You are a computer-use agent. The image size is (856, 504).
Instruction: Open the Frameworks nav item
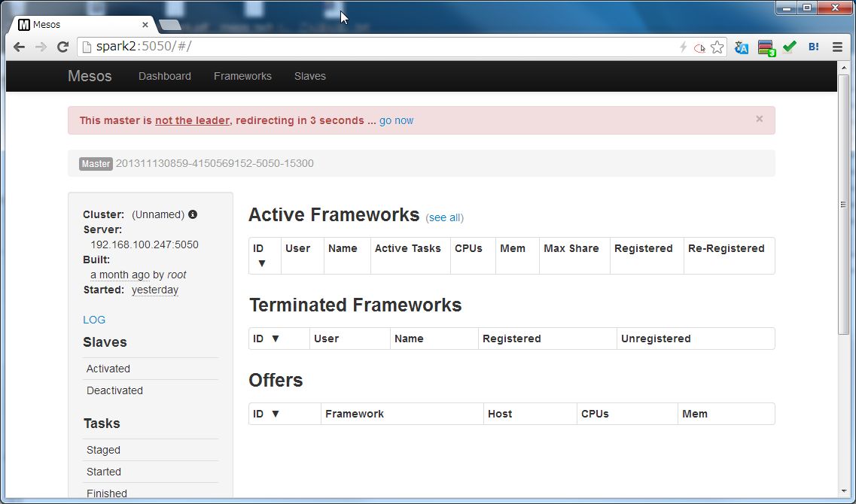[x=242, y=77]
